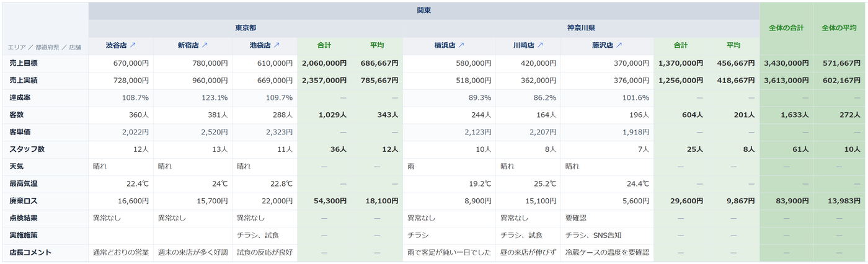Click the 要確認 inspection result cell
This screenshot has height=264, width=868.
pos(607,218)
